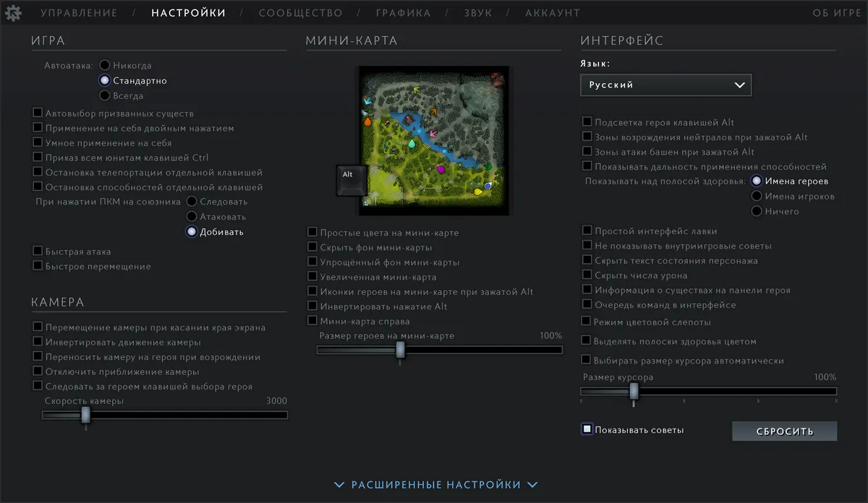Image resolution: width=868 pixels, height=503 pixels.
Task: Toggle the Показывать советы checkbox
Action: coord(587,429)
